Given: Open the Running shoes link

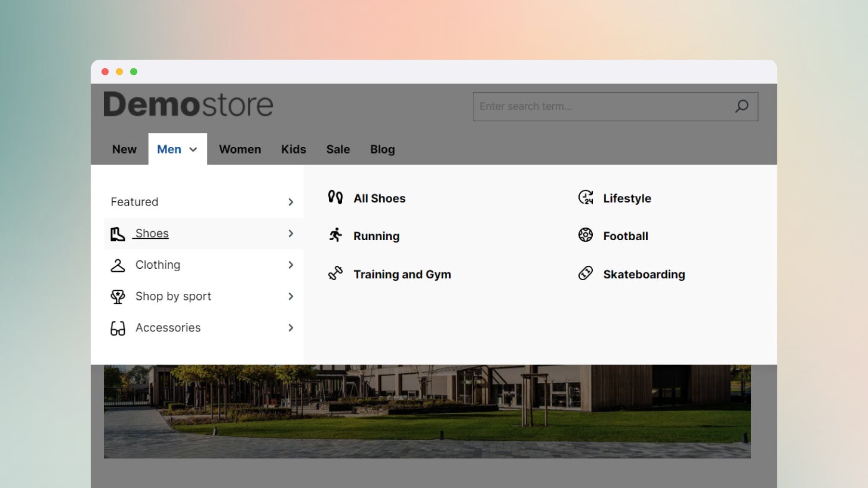Looking at the screenshot, I should 376,236.
